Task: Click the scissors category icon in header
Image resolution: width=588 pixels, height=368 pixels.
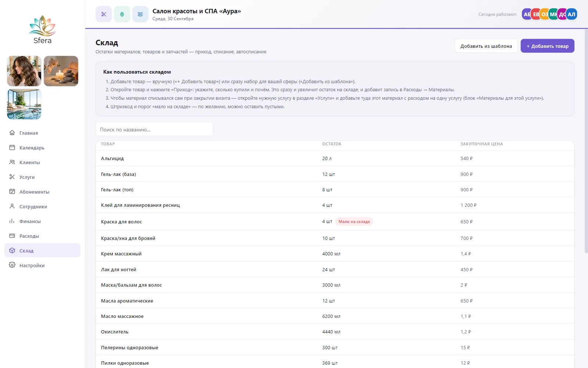Action: (x=104, y=14)
